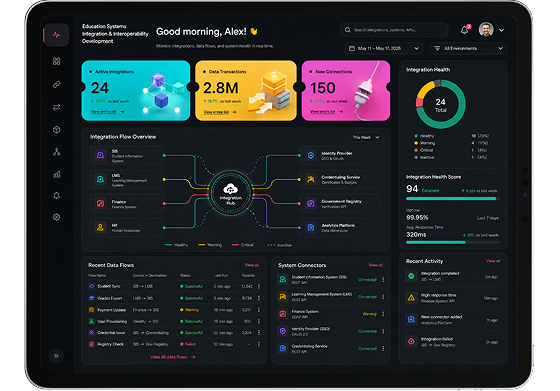This screenshot has height=391, width=560.
Task: Click View all in Recent Activity
Action: (493, 261)
